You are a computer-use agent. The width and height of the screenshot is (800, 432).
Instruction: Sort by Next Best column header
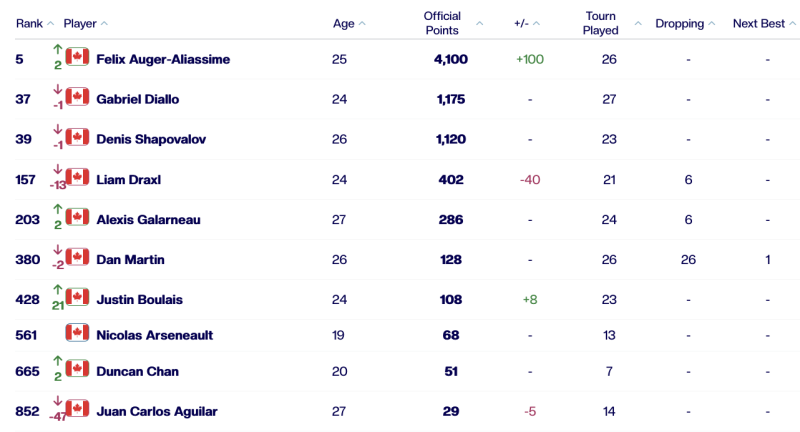point(764,24)
